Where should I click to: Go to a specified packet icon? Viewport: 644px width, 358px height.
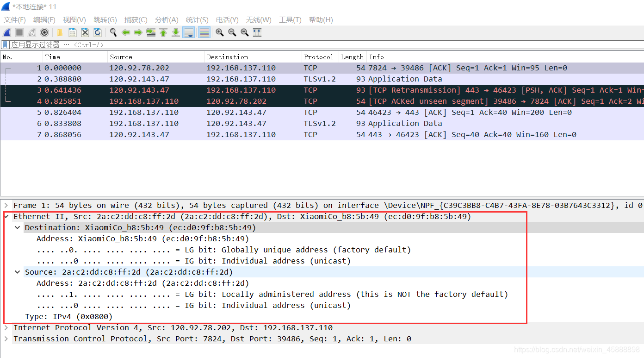tap(151, 32)
